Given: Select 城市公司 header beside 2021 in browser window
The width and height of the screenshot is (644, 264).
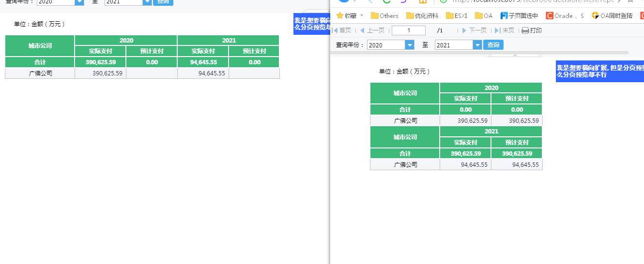Looking at the screenshot, I should 405,137.
